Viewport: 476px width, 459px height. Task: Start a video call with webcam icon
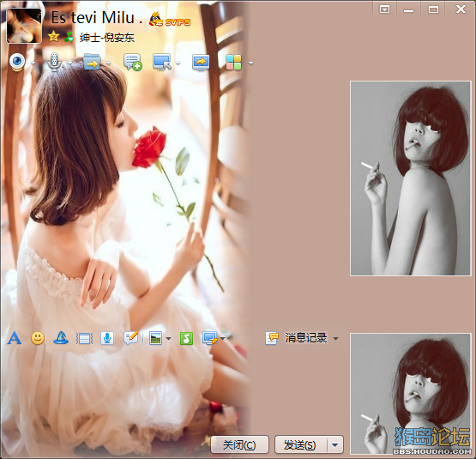(x=17, y=62)
